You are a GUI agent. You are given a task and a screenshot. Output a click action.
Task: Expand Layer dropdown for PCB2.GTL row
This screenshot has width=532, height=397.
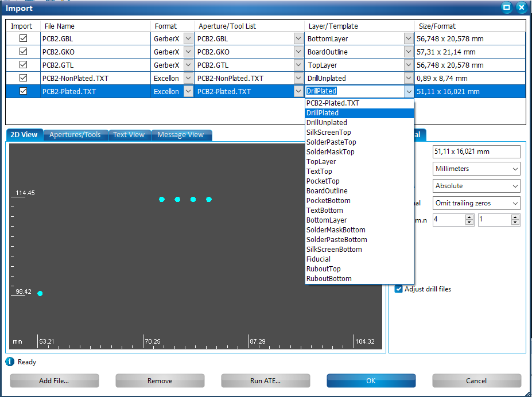tap(409, 65)
